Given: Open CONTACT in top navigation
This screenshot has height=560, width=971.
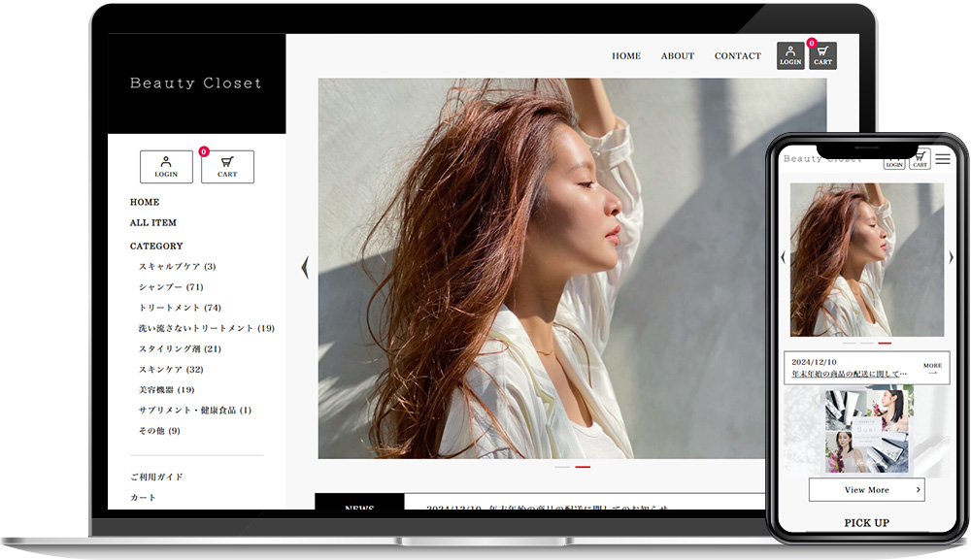Looking at the screenshot, I should (x=738, y=55).
